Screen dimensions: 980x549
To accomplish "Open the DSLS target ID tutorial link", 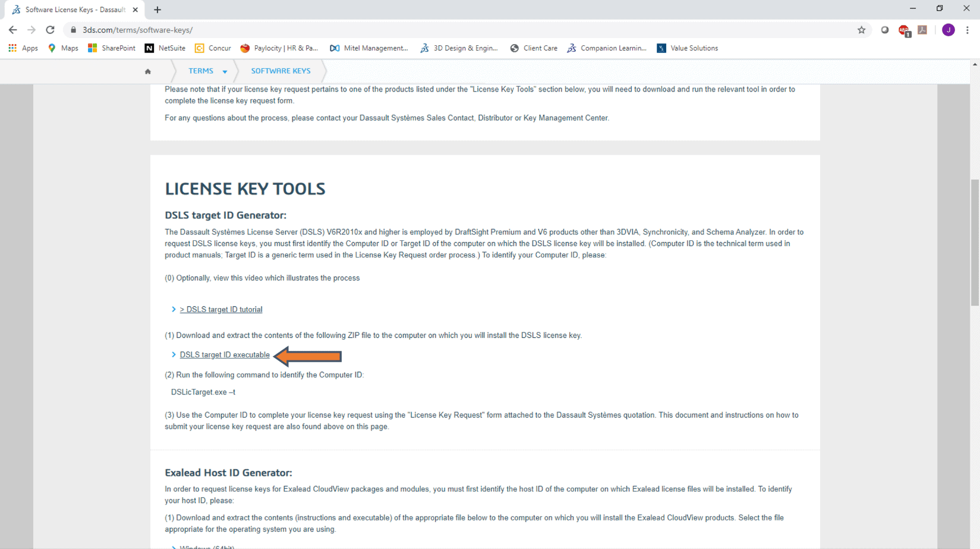I will pyautogui.click(x=221, y=309).
